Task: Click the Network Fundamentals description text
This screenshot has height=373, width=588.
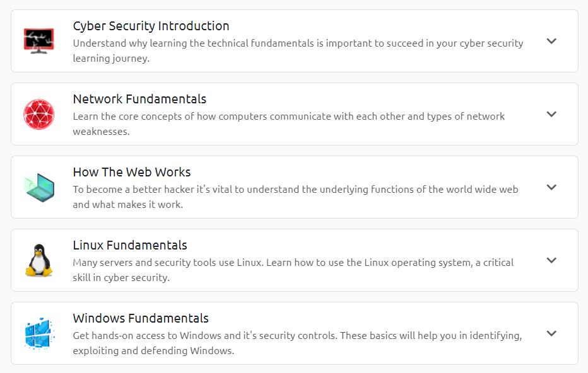Action: coord(288,124)
